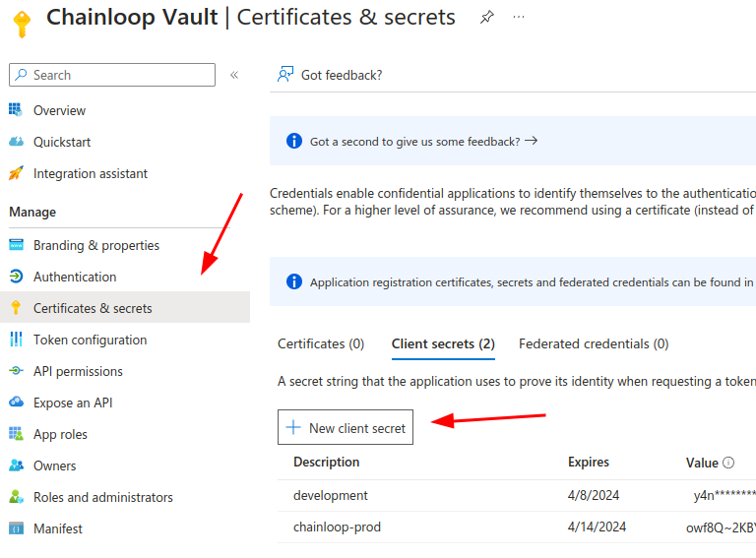This screenshot has height=558, width=756.
Task: Focus the sidebar Search field
Action: [x=112, y=75]
